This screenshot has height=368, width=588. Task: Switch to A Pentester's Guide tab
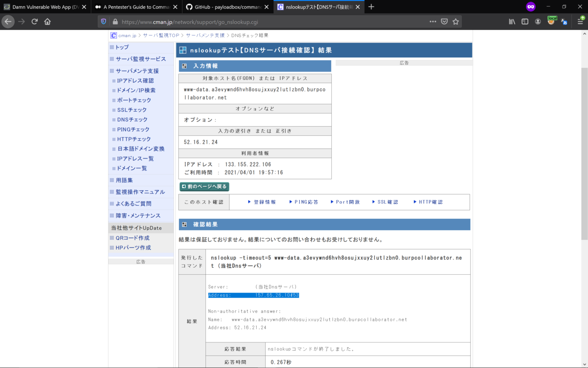137,7
